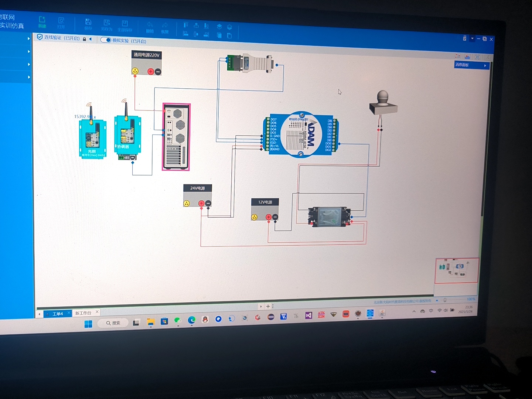Close the 工单4 tab
The image size is (532, 399).
click(69, 313)
